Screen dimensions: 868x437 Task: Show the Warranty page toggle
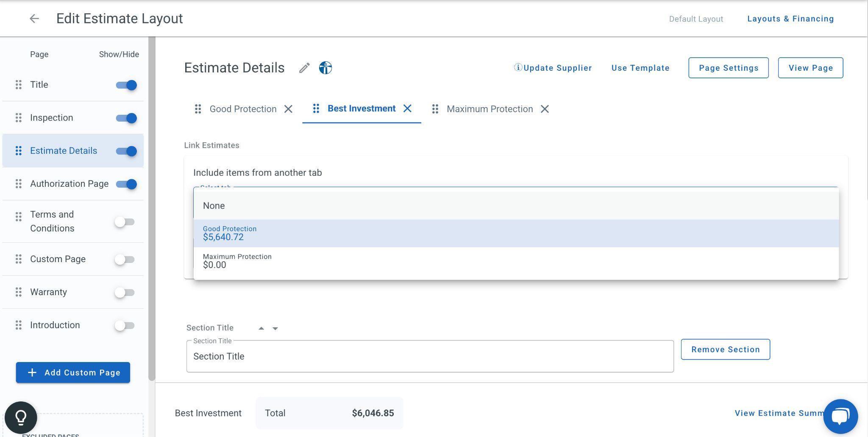pos(125,293)
